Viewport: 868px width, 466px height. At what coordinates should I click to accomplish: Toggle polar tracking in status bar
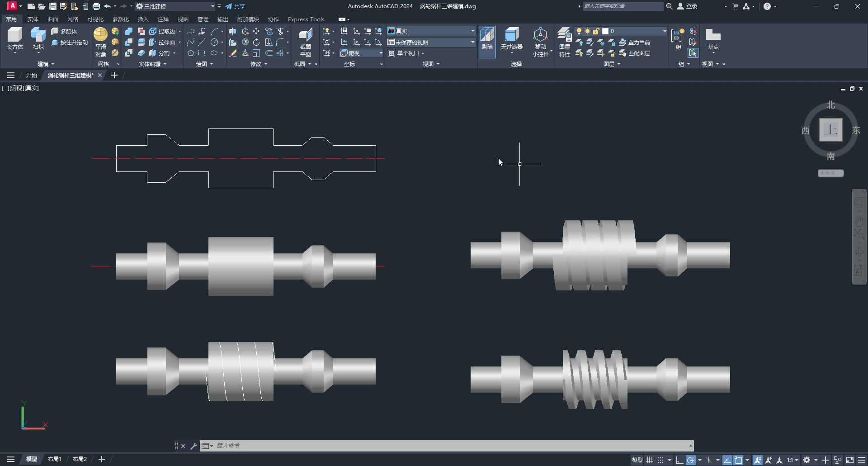point(690,460)
